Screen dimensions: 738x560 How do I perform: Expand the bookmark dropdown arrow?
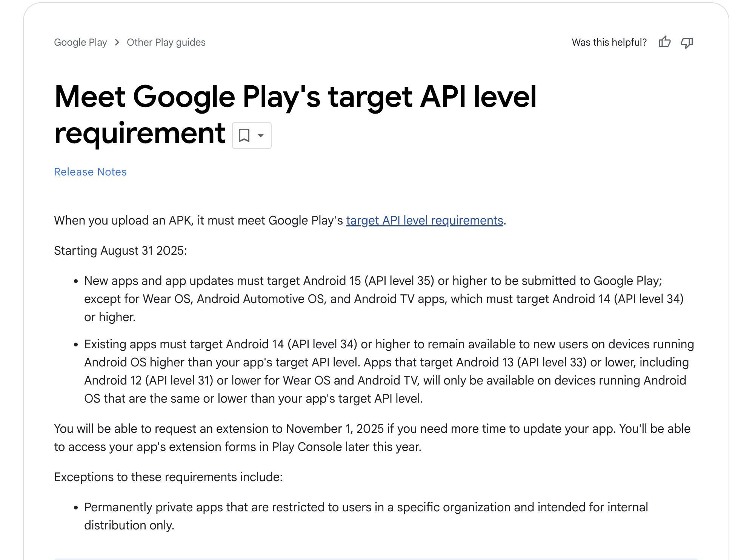pos(261,135)
